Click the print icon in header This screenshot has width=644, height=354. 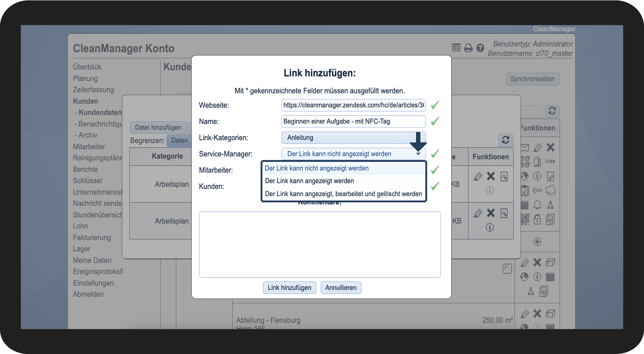(x=468, y=48)
